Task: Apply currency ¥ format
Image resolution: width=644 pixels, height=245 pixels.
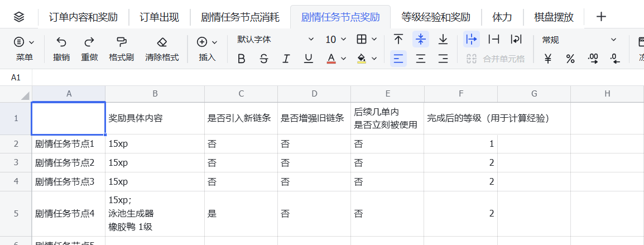Action: pyautogui.click(x=548, y=59)
